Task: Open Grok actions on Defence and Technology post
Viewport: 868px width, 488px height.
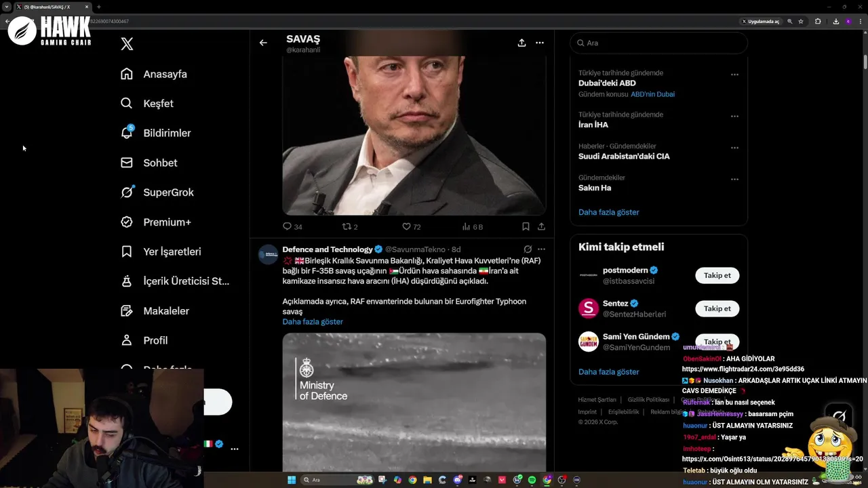Action: tap(528, 249)
